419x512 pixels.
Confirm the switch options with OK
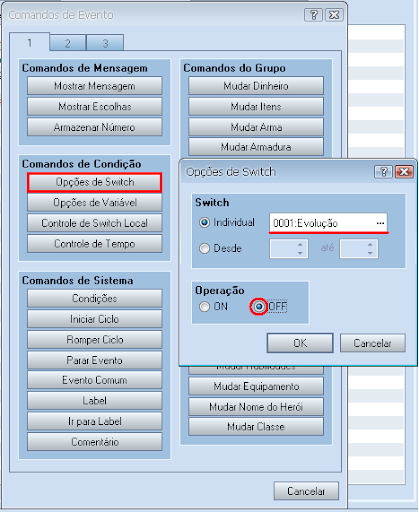300,343
